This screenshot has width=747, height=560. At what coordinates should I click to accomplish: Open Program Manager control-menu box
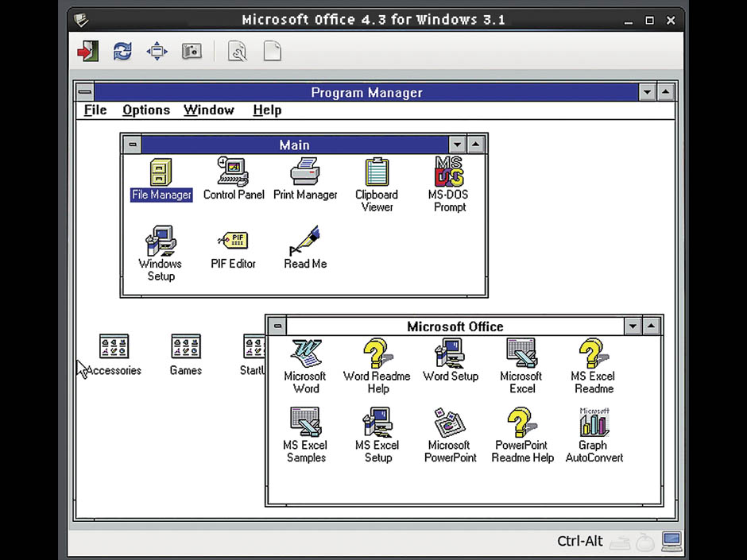coord(85,92)
